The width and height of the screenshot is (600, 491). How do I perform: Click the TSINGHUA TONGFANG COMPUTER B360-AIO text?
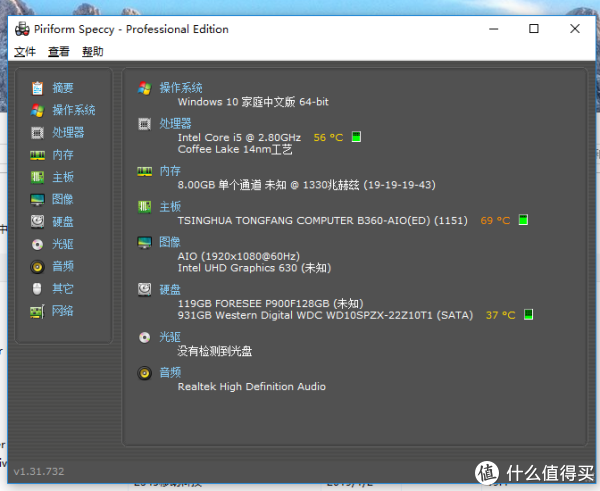323,220
